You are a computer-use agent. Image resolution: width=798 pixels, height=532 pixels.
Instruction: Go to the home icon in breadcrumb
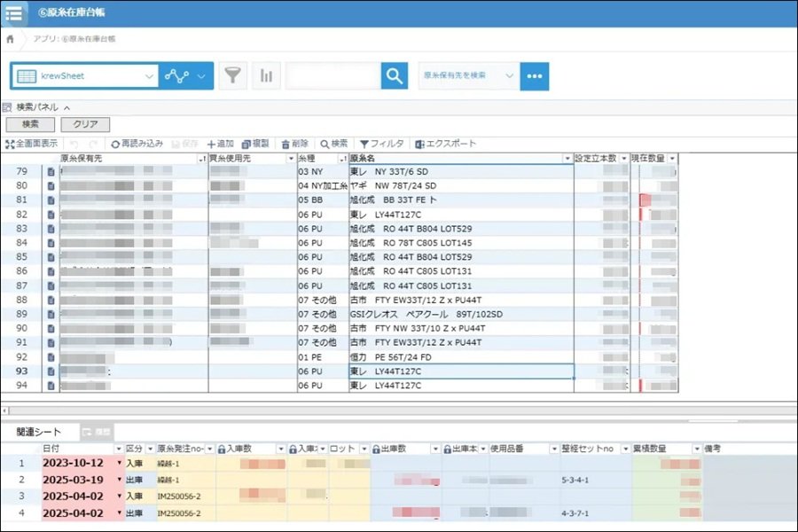point(10,39)
